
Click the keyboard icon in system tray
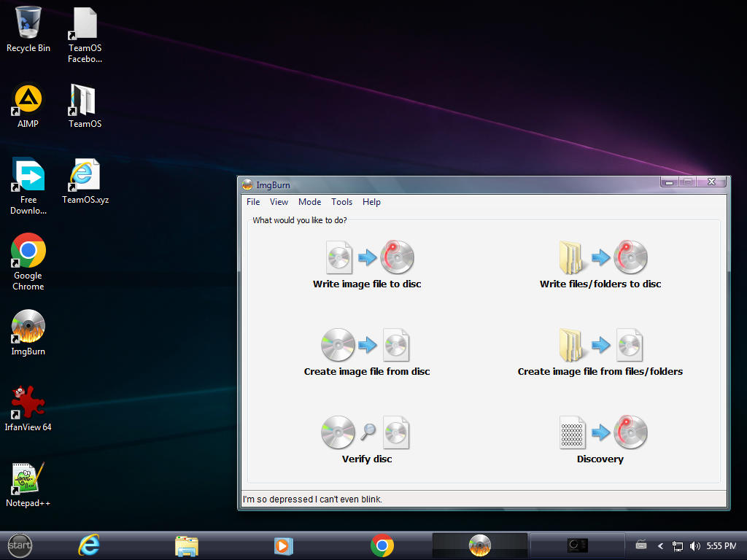pos(641,545)
